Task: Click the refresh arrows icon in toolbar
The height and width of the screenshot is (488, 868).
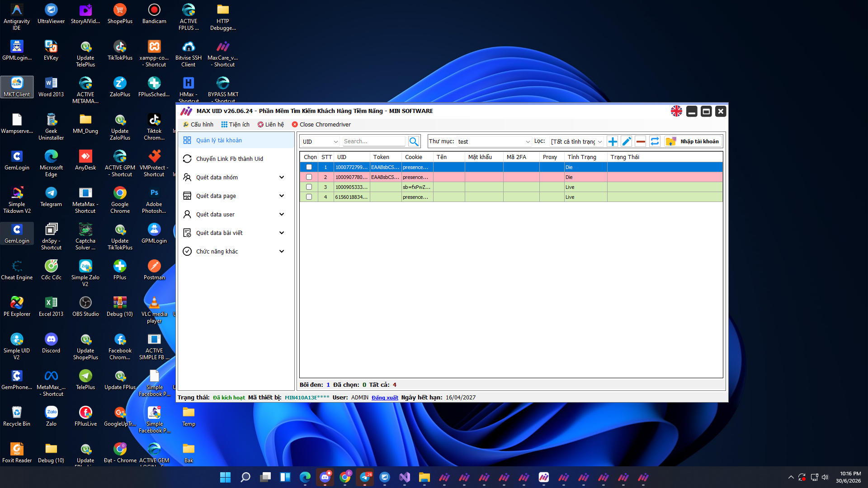Action: (655, 141)
